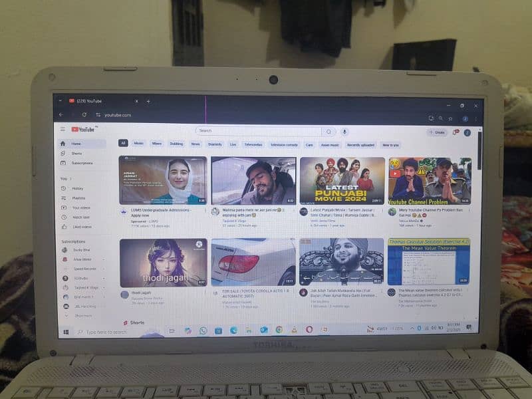Open WhatsApp from the taskbar
Viewport: 532px width, 399px height.
tap(203, 331)
